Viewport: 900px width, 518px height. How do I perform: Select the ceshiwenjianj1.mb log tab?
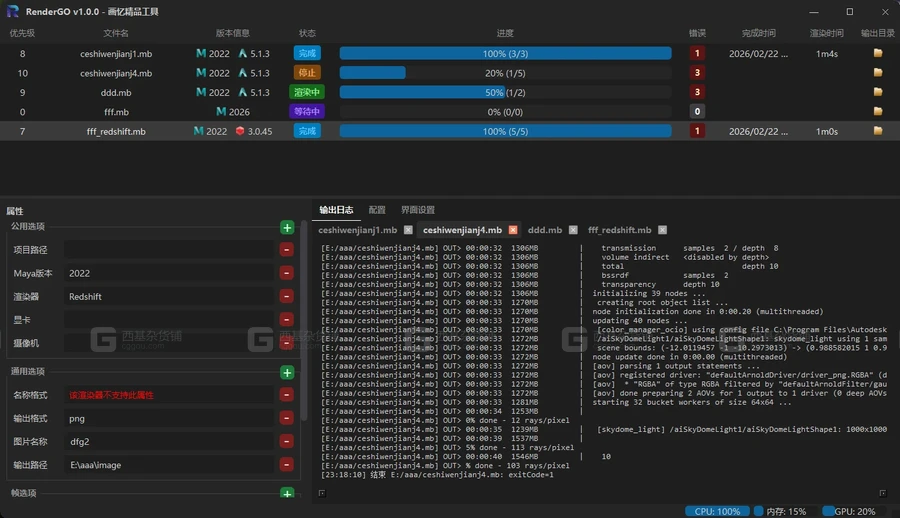click(358, 230)
